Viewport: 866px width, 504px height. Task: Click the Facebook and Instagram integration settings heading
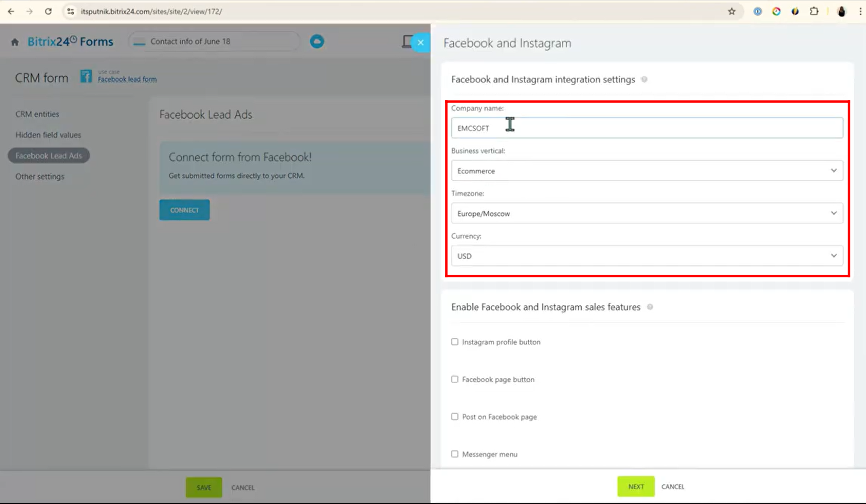pyautogui.click(x=543, y=79)
